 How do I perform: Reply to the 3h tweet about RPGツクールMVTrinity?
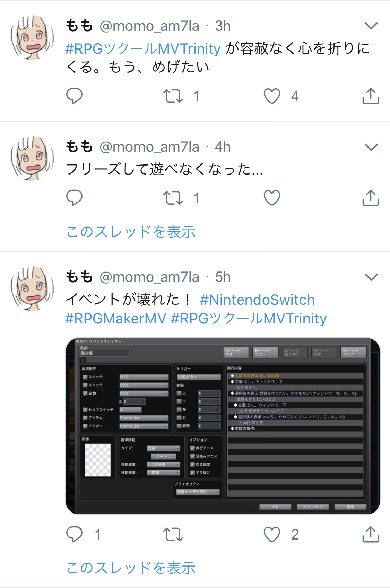coord(74,96)
